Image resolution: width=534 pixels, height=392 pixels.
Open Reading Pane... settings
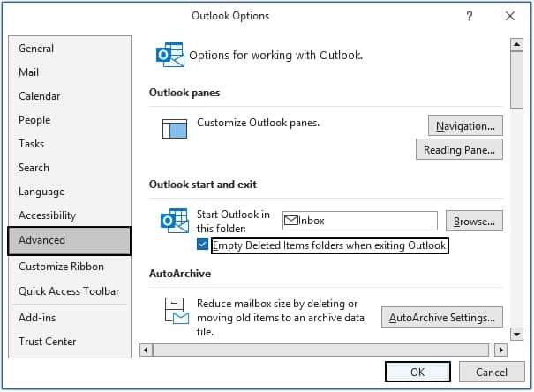click(x=459, y=149)
